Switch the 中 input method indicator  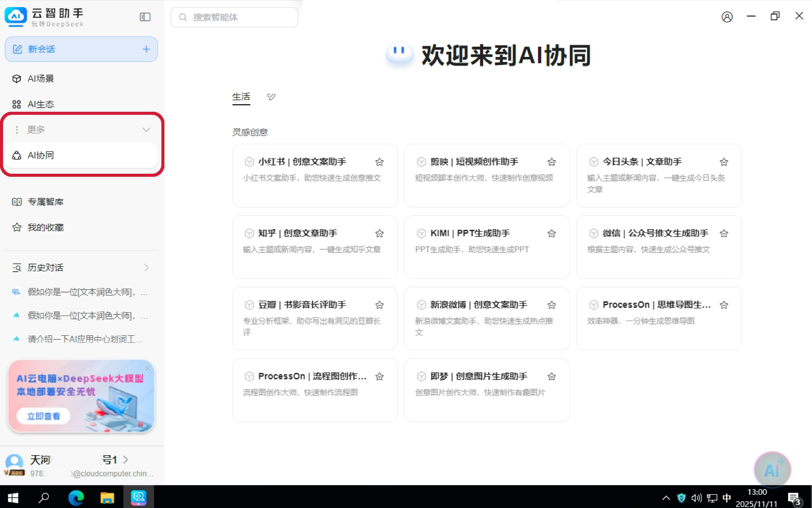[x=727, y=498]
